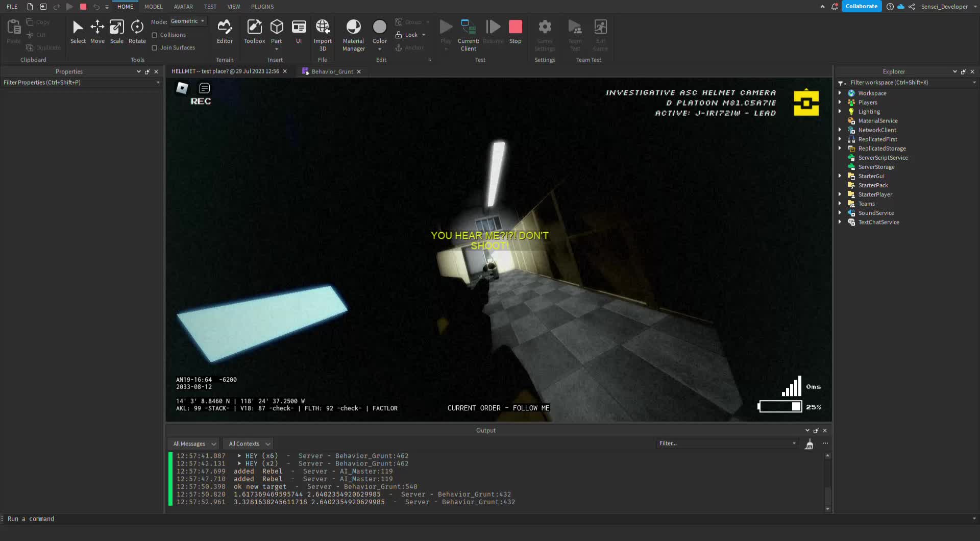Expand the SoundService node
The image size is (980, 541).
840,212
